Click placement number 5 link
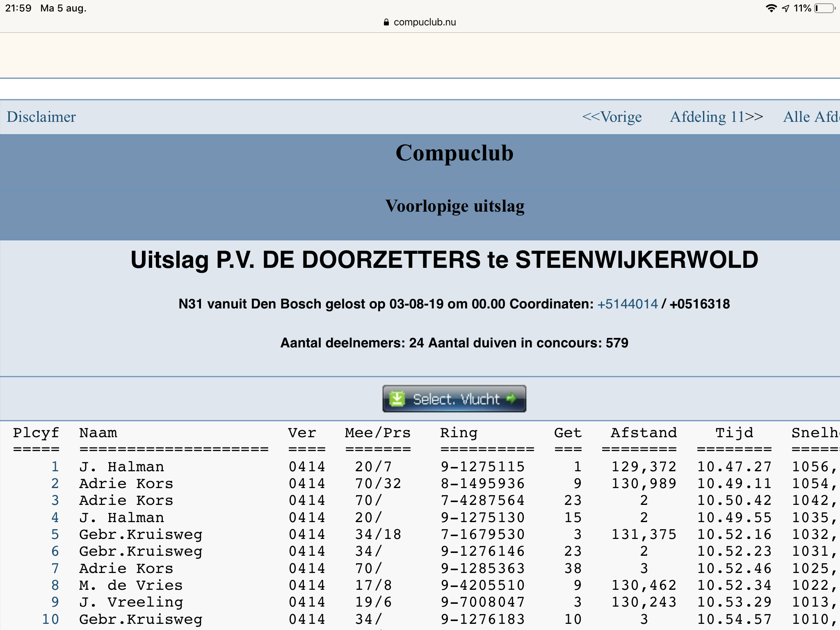 55,534
